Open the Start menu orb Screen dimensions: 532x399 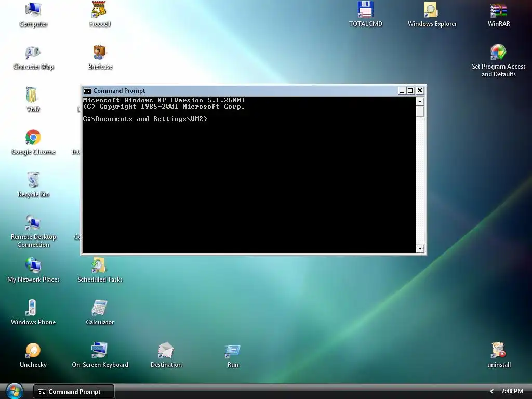point(14,391)
